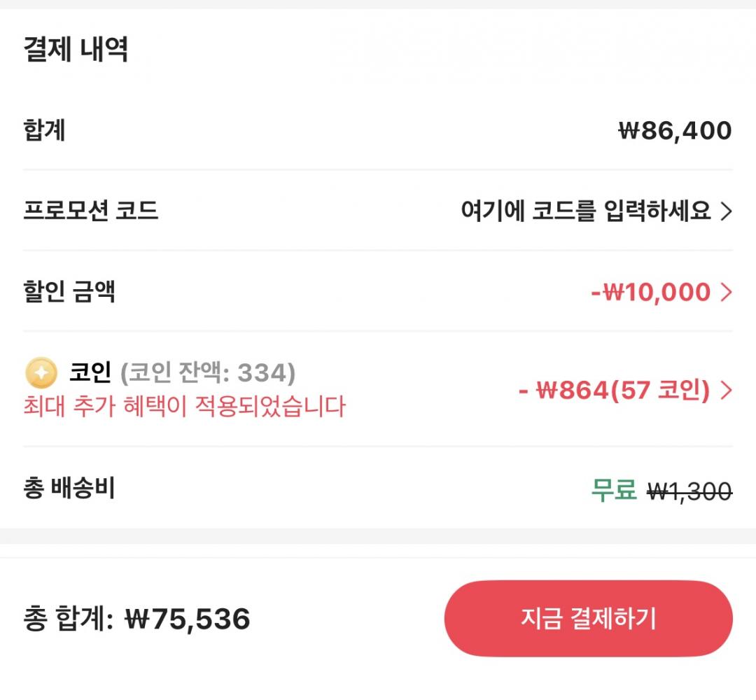
Task: Tap the ₩86,400 subtotal amount
Action: 675,131
